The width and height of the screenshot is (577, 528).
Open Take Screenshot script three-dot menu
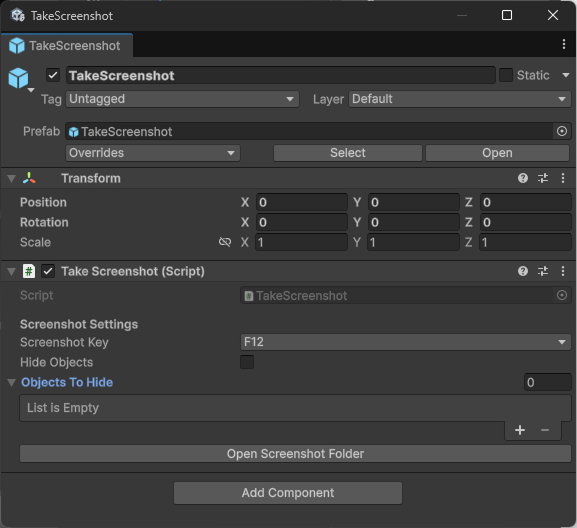tap(563, 272)
